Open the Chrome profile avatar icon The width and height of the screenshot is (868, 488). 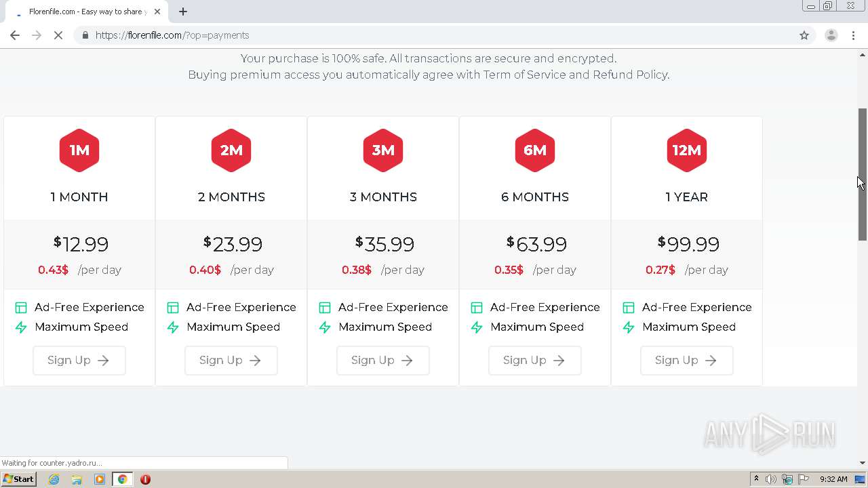tap(831, 35)
